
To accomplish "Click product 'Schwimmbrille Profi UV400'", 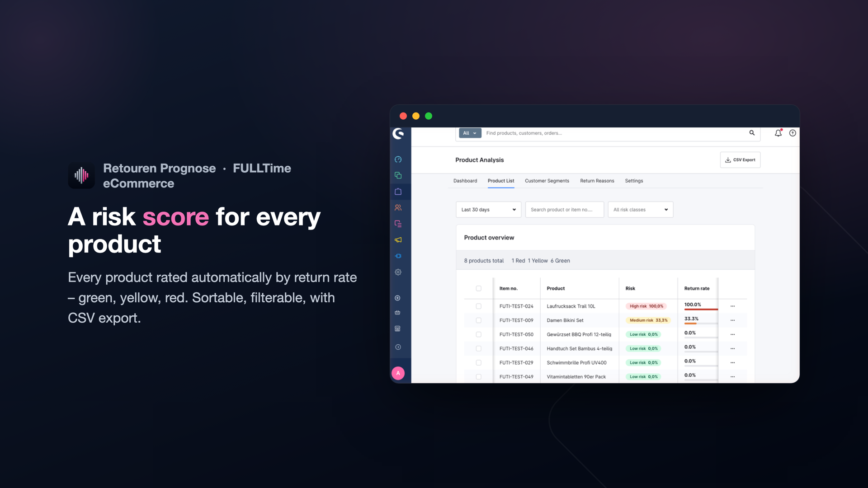I will (576, 363).
